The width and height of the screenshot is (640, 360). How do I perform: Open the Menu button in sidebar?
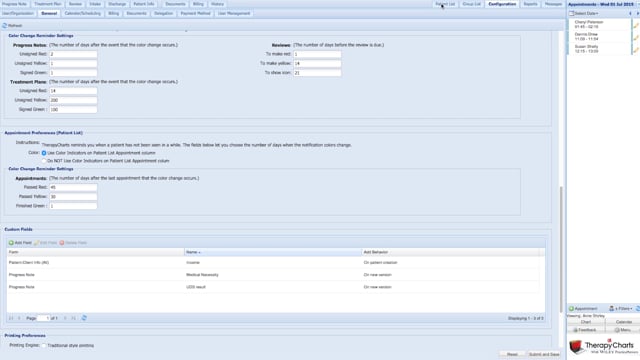[x=623, y=330]
